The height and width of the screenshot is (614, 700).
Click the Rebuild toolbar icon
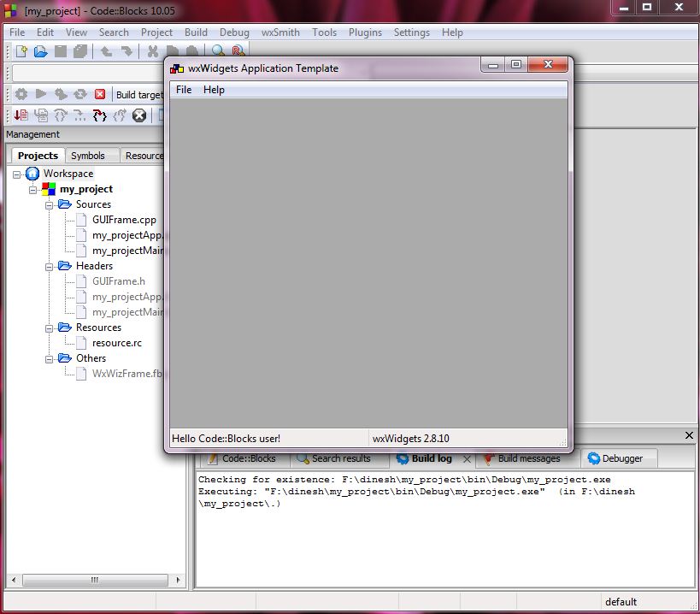click(x=79, y=94)
